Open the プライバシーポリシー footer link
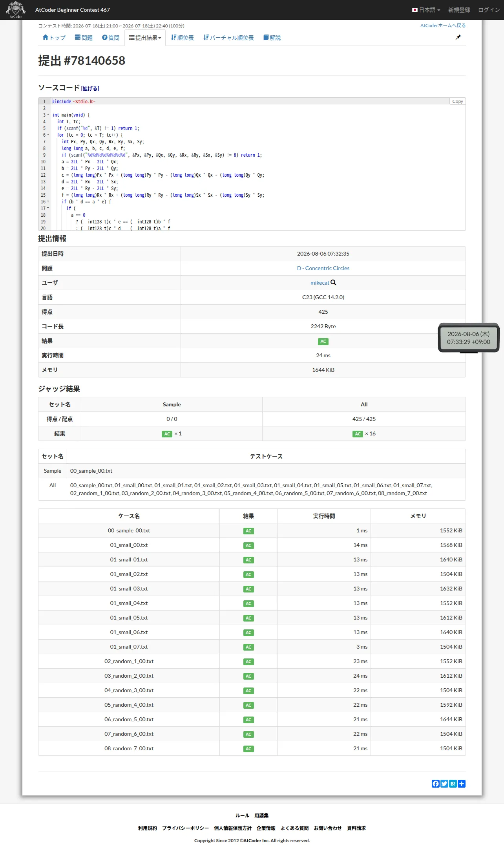This screenshot has height=852, width=504. tap(185, 828)
